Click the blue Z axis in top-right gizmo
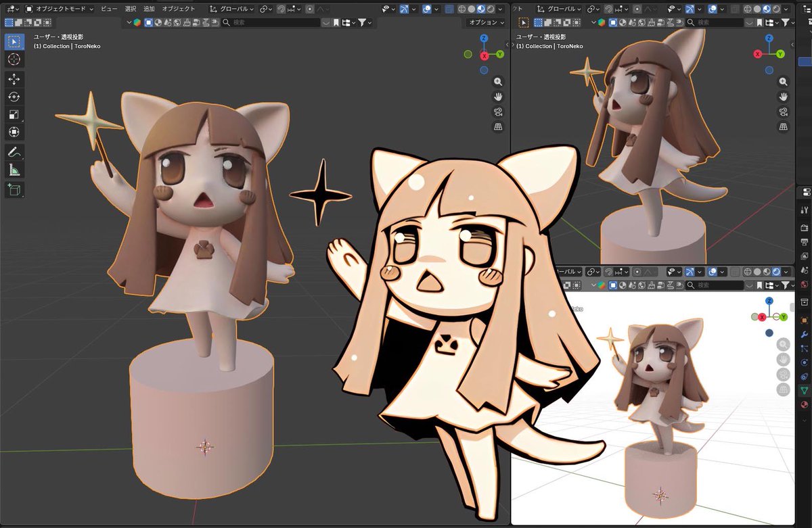 [x=769, y=39]
